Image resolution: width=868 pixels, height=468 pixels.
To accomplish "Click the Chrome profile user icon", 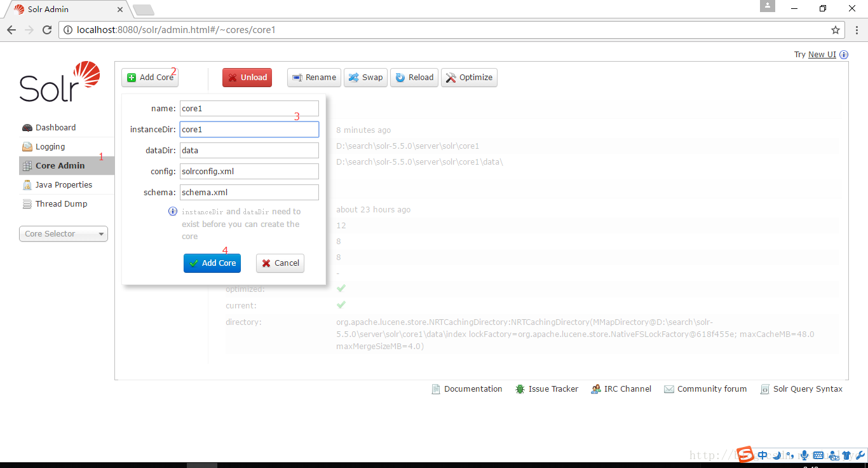I will tap(768, 6).
